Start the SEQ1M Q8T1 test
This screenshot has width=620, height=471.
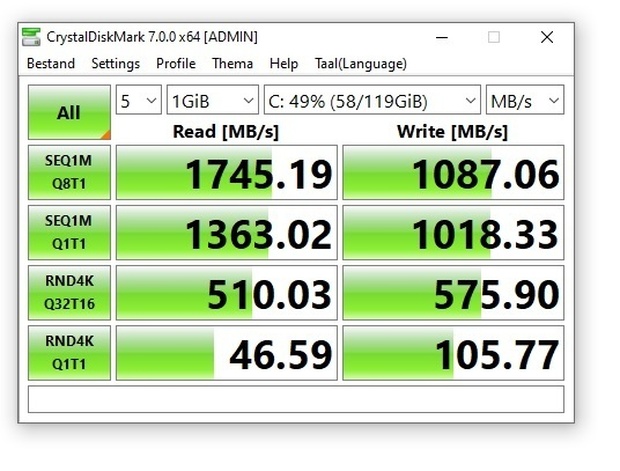pos(69,172)
